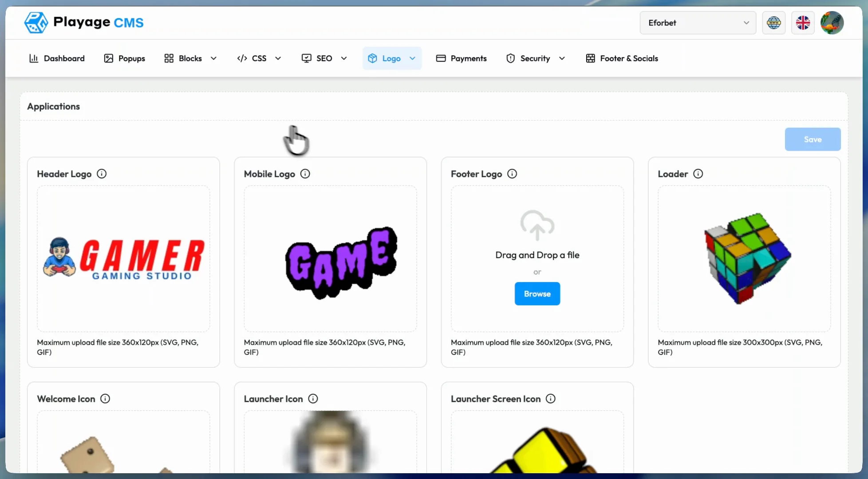868x479 pixels.
Task: Click the Popups image icon
Action: pos(108,58)
